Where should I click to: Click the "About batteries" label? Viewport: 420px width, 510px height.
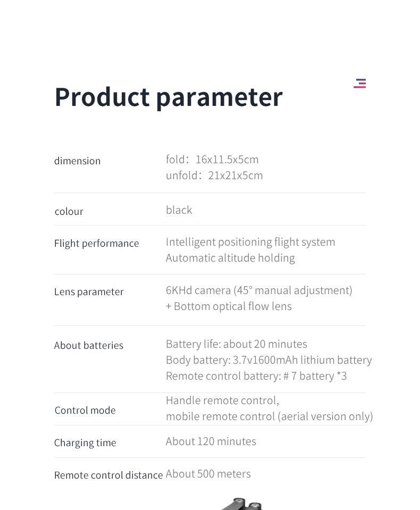[x=89, y=346]
